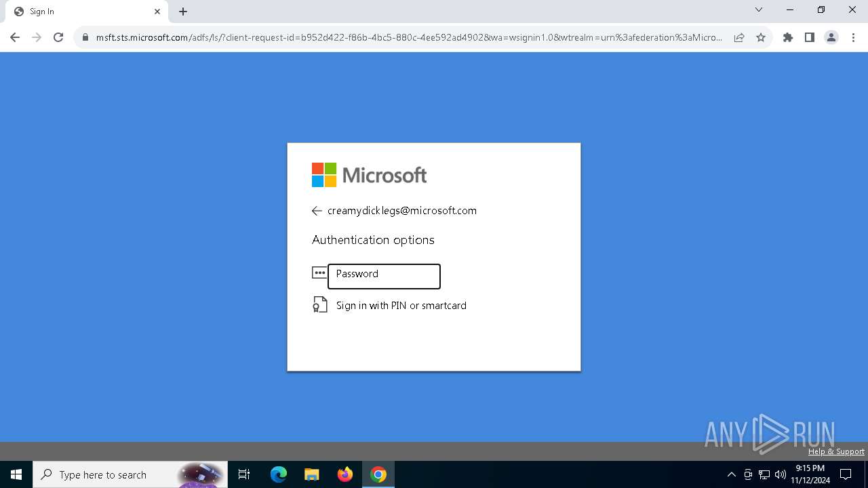This screenshot has width=868, height=488.
Task: Reload the sign-in page
Action: [x=58, y=37]
